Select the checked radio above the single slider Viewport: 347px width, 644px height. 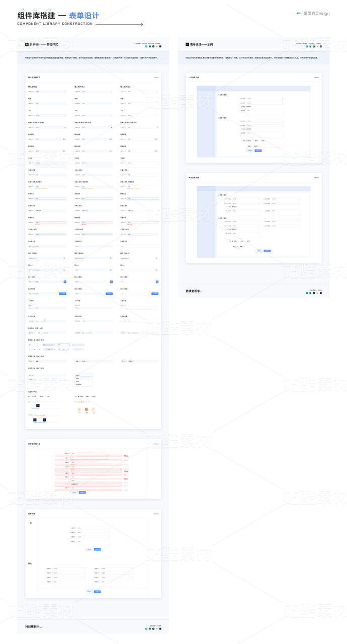pos(32,397)
